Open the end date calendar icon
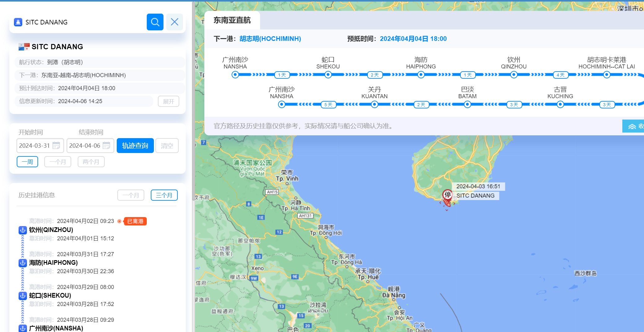The image size is (644, 332). coord(107,146)
